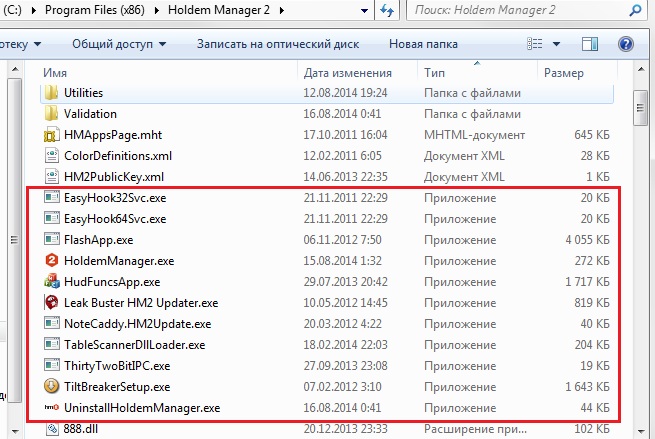Screen dimensions: 655x439
Task: Click the date 12.08.2014 19:24
Action: click(x=345, y=93)
